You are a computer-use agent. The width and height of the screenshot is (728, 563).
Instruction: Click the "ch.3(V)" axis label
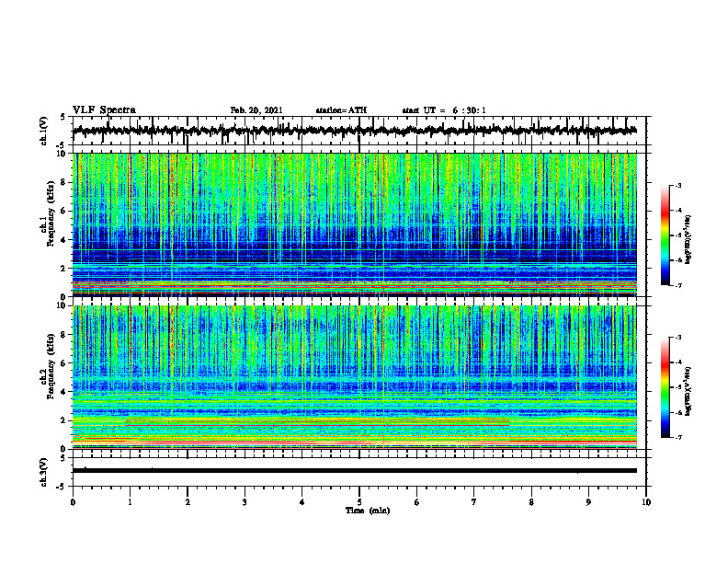point(43,472)
